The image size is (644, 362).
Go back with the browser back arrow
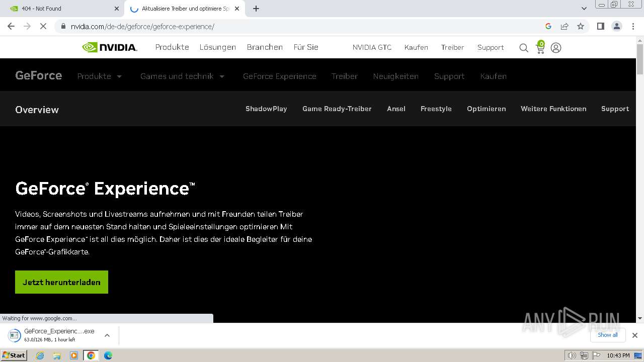click(x=11, y=26)
